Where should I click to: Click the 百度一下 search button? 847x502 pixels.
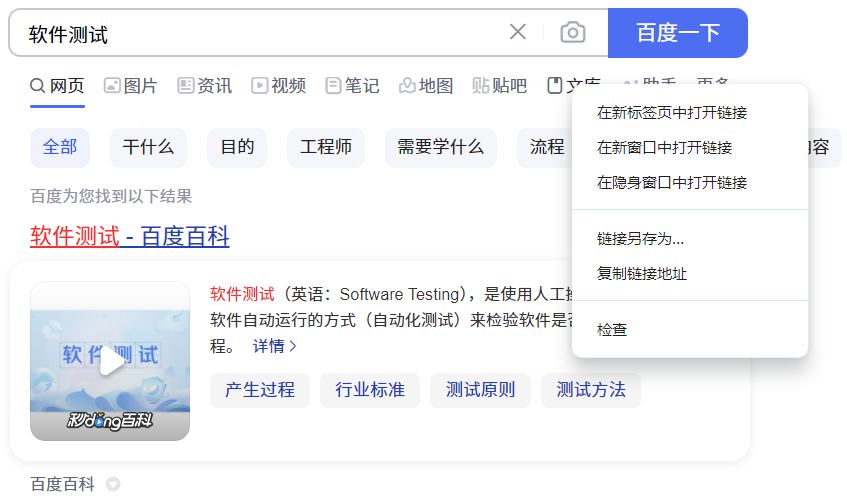[x=678, y=32]
